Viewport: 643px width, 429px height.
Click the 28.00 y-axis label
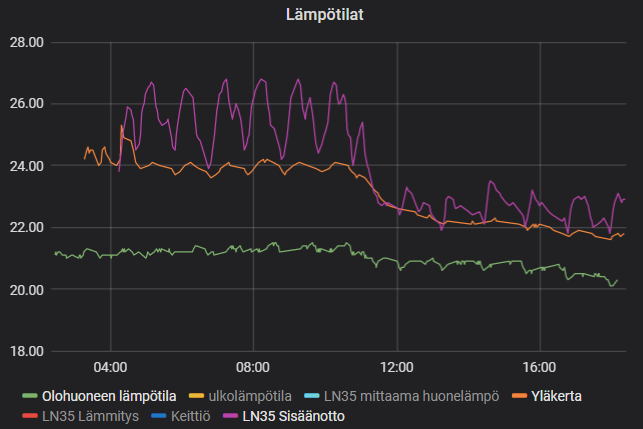click(x=27, y=42)
